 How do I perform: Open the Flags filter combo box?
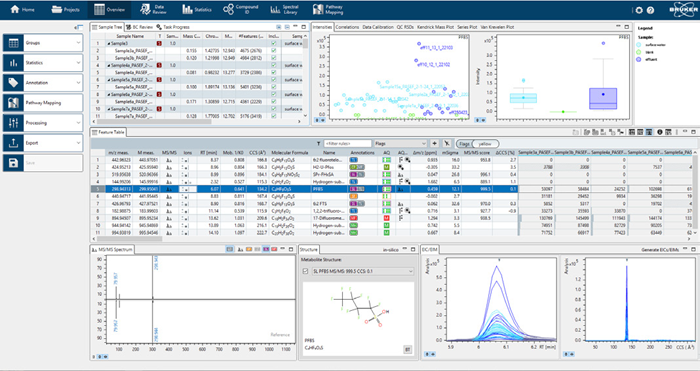400,144
